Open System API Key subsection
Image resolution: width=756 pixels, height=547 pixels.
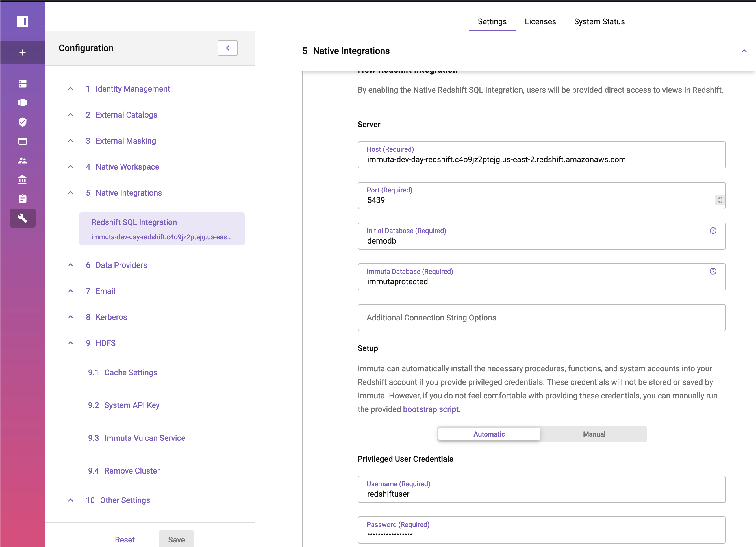[x=124, y=405]
